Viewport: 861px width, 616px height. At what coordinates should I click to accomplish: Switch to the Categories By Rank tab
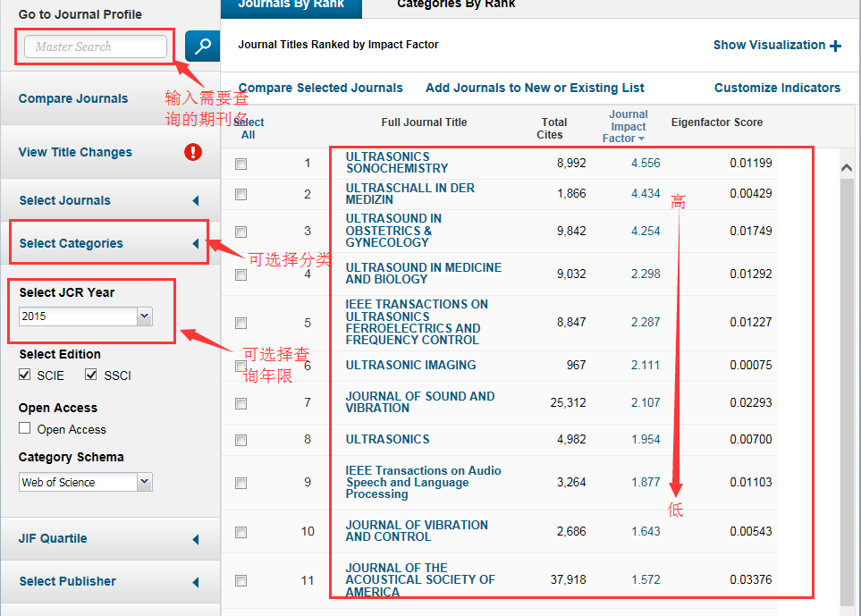click(x=456, y=4)
